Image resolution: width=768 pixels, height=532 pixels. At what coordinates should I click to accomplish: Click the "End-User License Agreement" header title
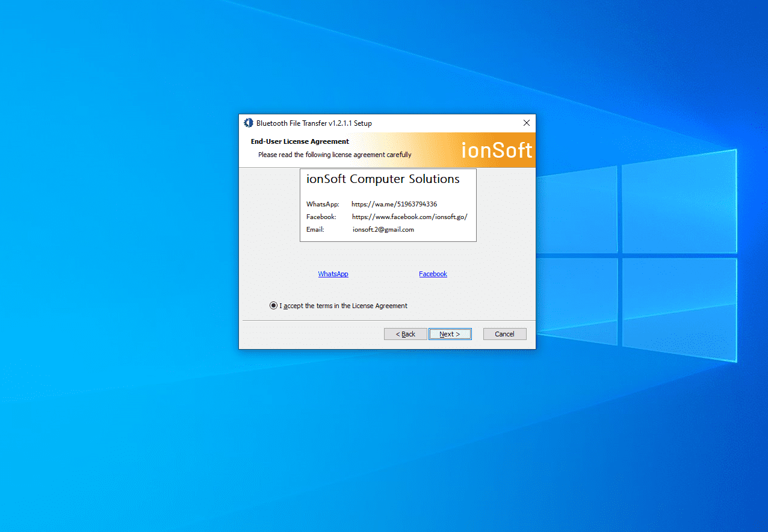pyautogui.click(x=300, y=141)
